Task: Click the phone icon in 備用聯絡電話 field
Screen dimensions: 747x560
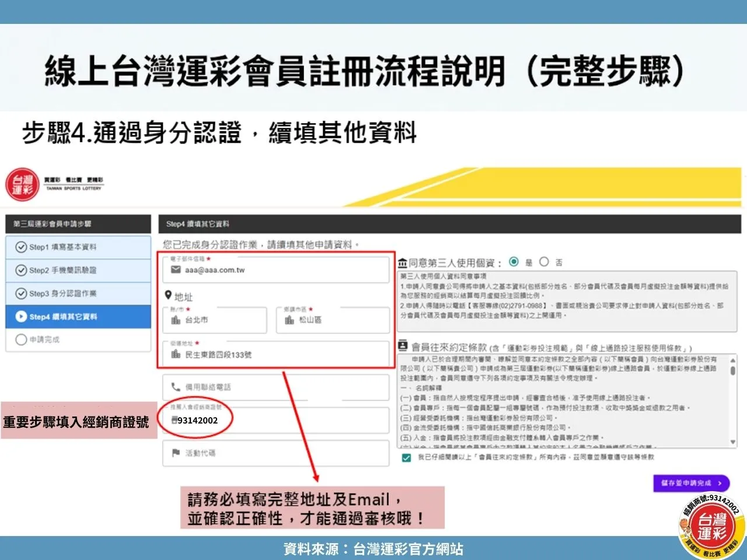Action: tap(176, 387)
